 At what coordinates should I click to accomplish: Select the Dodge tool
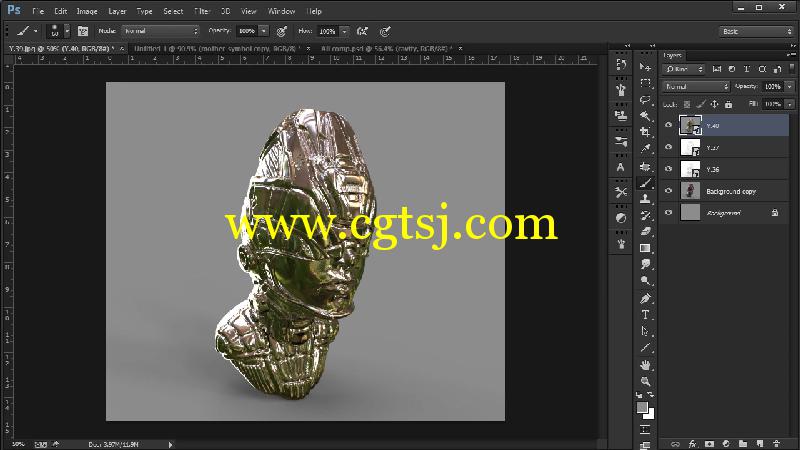coord(645,281)
